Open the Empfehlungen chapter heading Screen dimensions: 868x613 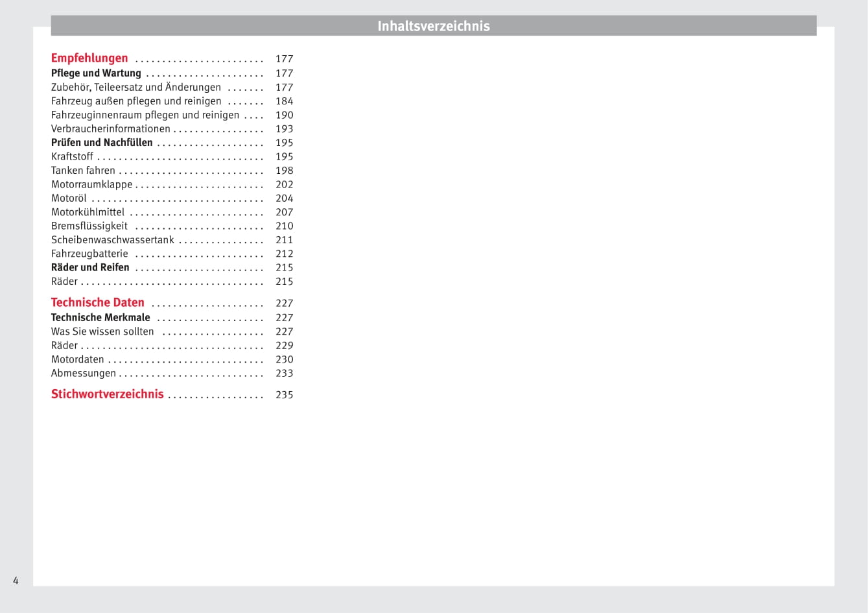pos(89,58)
